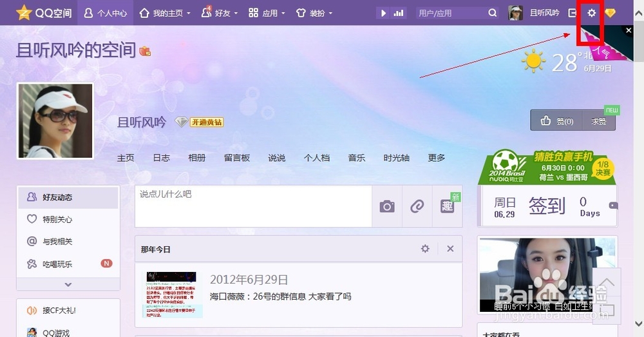Open the 猜胜负赢手机 World Cup banner

[x=547, y=168]
